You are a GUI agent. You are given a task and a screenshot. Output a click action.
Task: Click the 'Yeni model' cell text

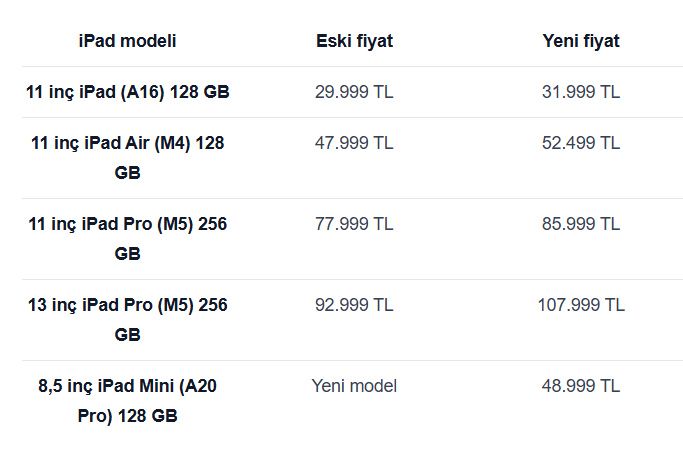tap(354, 386)
